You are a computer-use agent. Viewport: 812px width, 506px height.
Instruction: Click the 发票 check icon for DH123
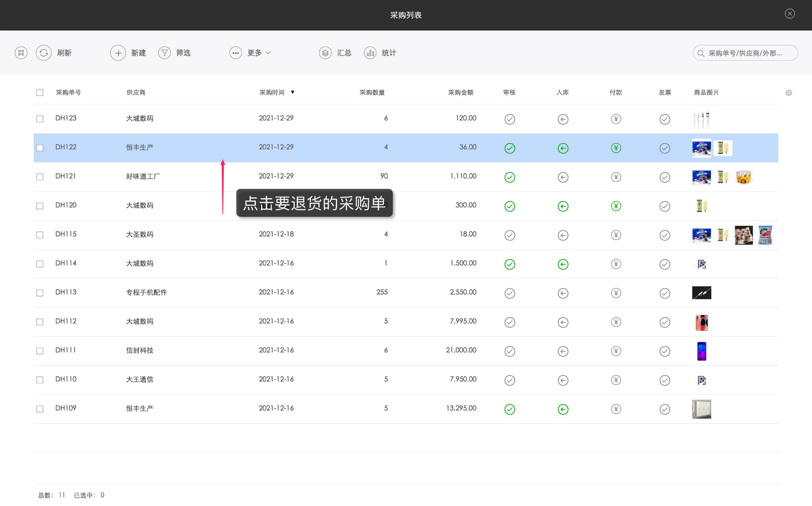coord(665,119)
